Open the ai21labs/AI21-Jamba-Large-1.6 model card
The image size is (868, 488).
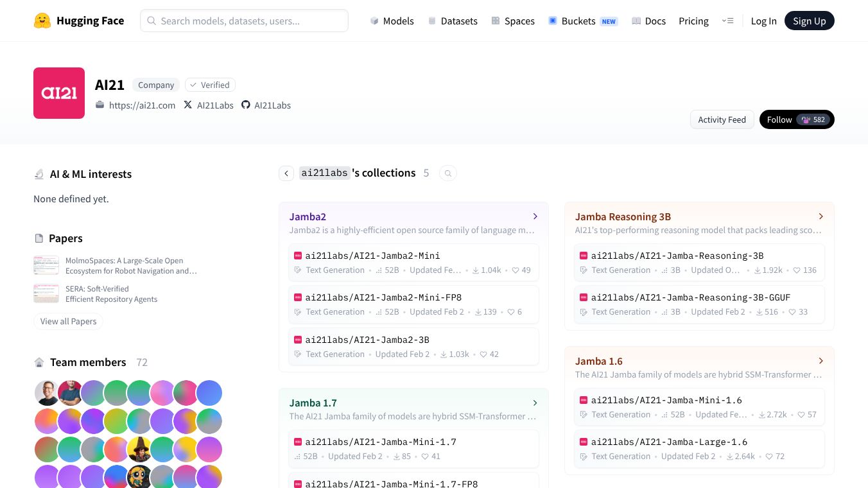pos(699,448)
